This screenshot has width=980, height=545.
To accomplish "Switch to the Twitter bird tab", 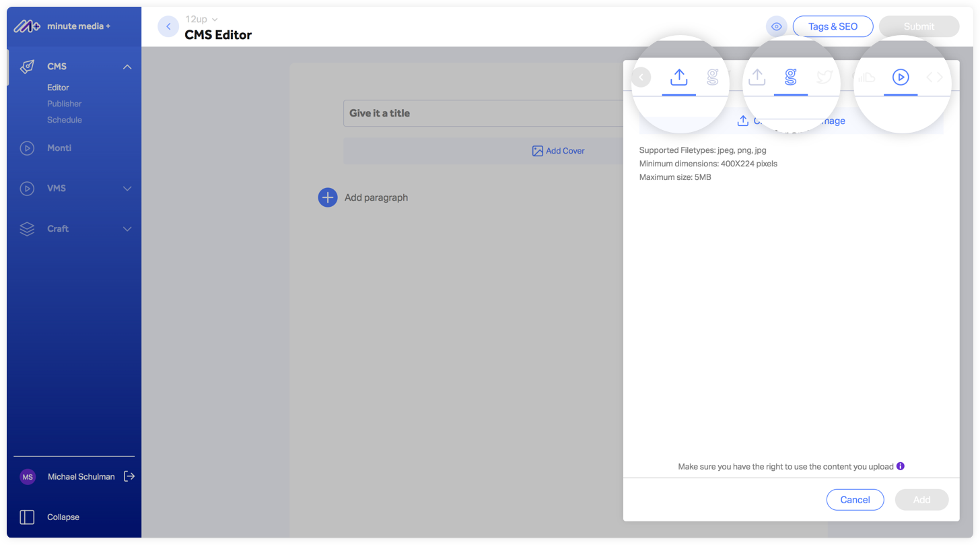I will pyautogui.click(x=825, y=77).
